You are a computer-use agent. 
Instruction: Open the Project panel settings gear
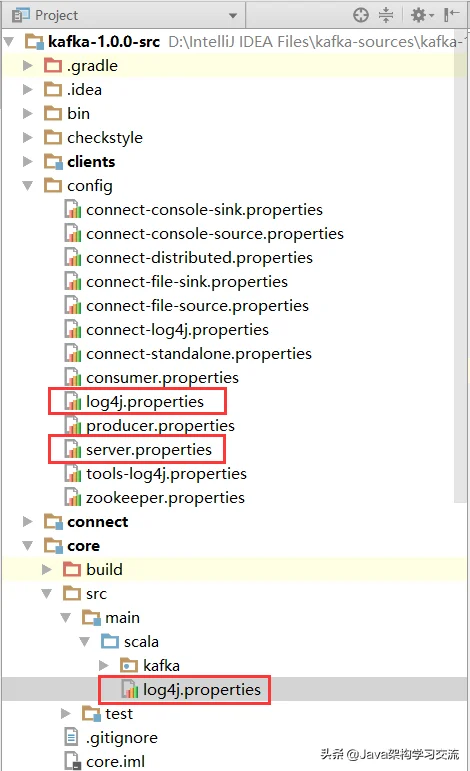422,15
